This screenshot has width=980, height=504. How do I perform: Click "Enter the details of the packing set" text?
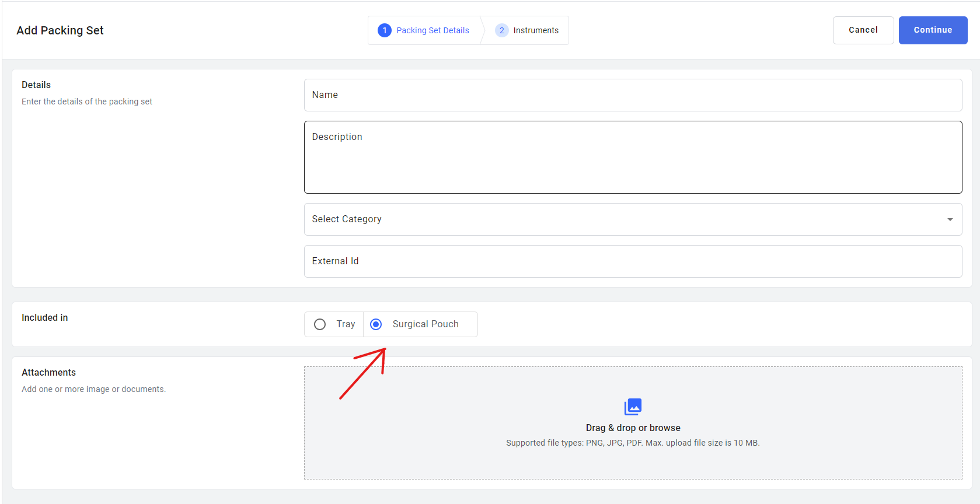(x=87, y=101)
